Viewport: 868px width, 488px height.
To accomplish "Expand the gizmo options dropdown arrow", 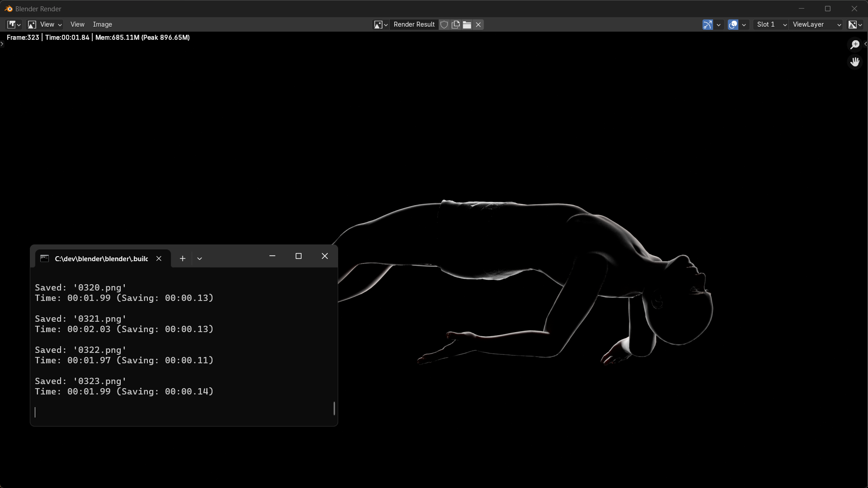I will point(718,24).
